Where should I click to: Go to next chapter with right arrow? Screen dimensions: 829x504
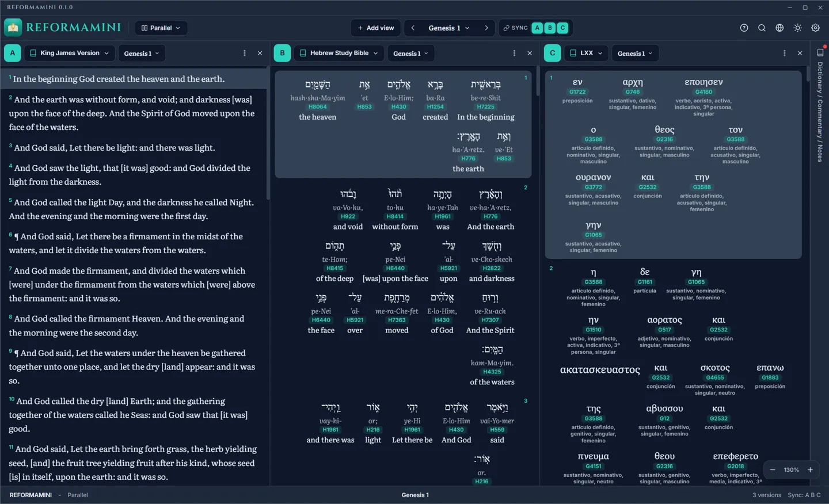point(486,28)
